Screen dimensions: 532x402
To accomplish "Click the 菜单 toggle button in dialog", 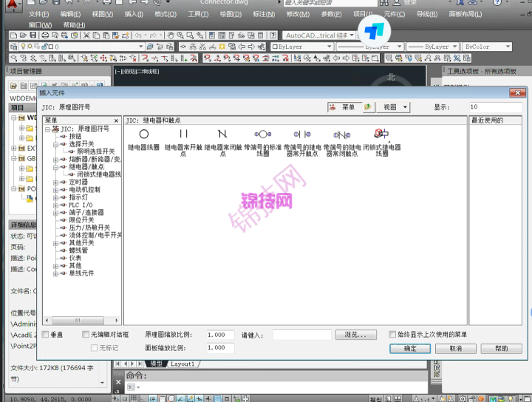I will (345, 107).
